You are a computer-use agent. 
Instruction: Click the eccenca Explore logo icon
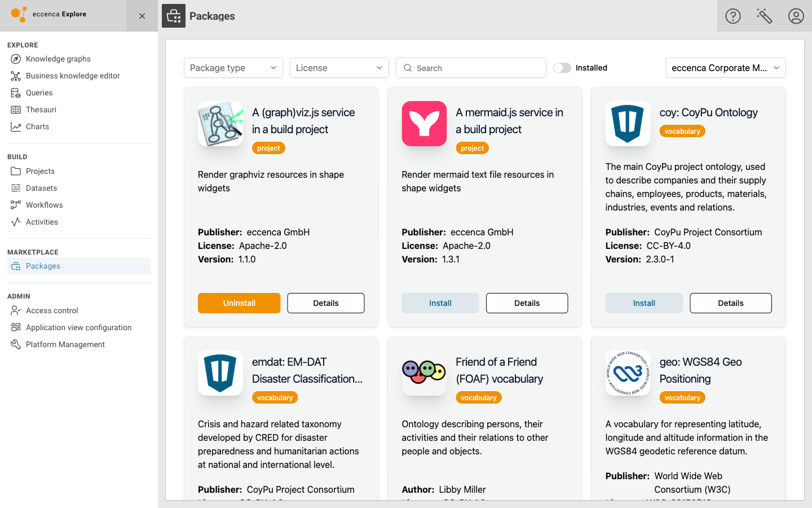(x=19, y=15)
